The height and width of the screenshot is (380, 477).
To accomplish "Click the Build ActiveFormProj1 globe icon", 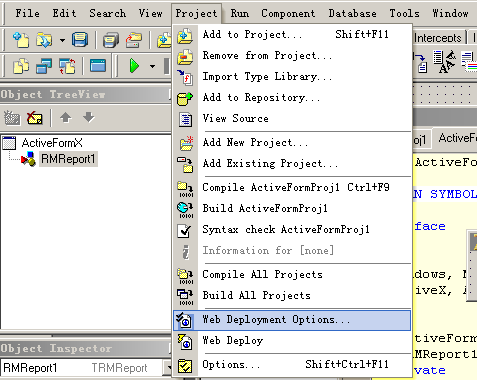I will [185, 210].
